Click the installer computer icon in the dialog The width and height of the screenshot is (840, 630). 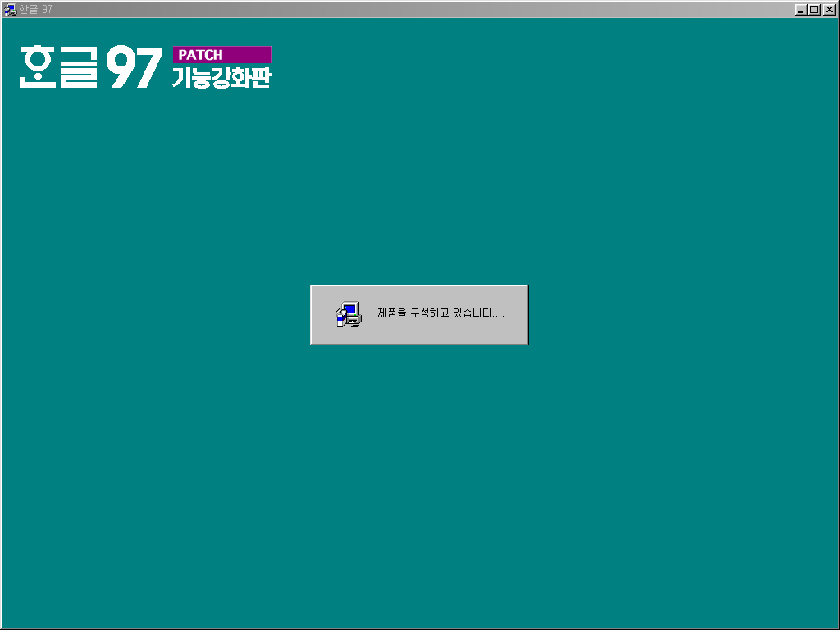click(x=349, y=314)
